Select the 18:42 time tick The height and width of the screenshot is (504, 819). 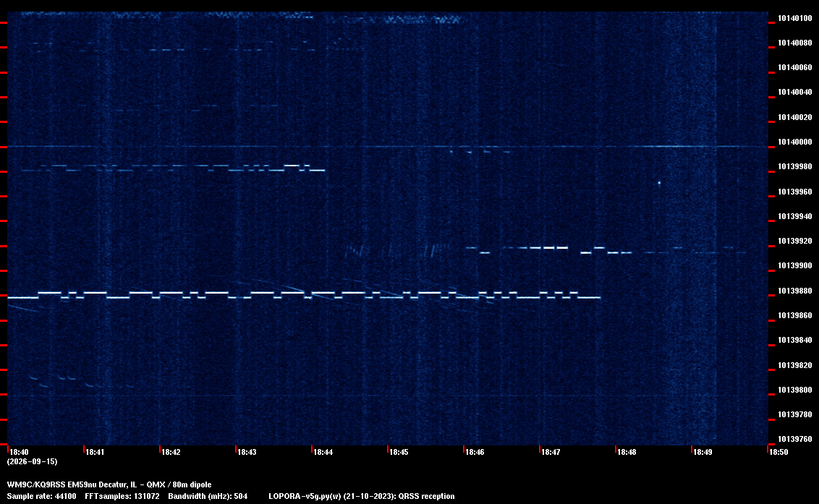(x=171, y=452)
